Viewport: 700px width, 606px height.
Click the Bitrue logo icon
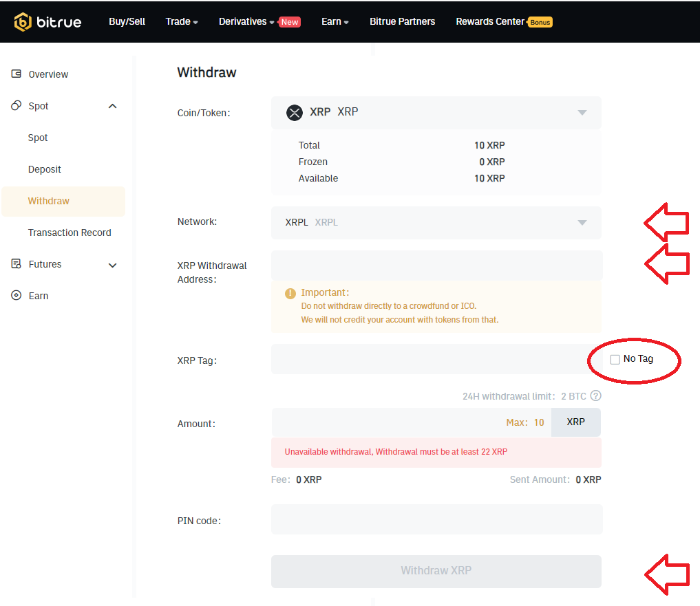click(23, 21)
